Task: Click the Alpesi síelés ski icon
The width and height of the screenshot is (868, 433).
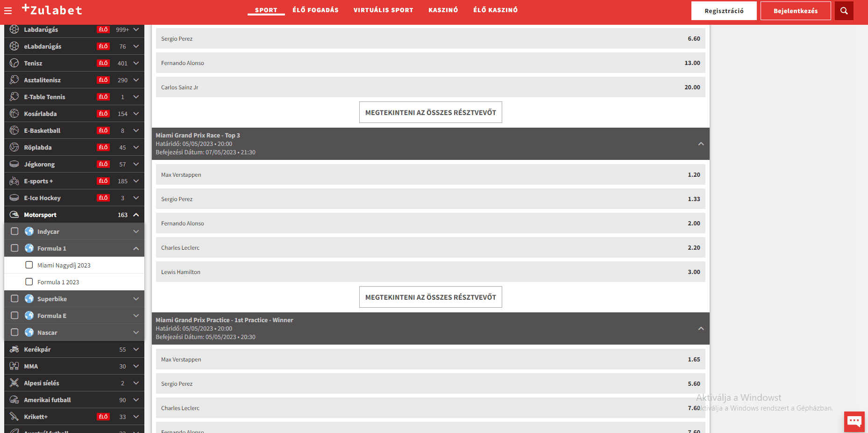Action: (x=14, y=383)
